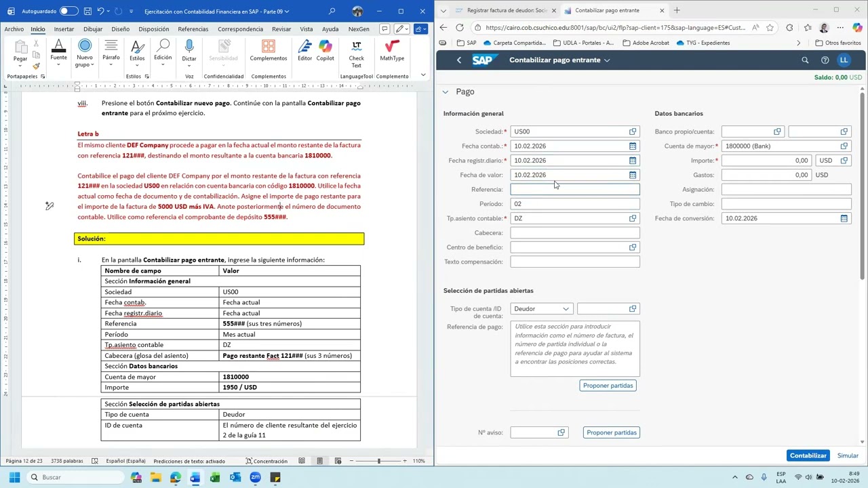
Task: Open calendar picker for Fecha contab.
Action: coord(633,146)
